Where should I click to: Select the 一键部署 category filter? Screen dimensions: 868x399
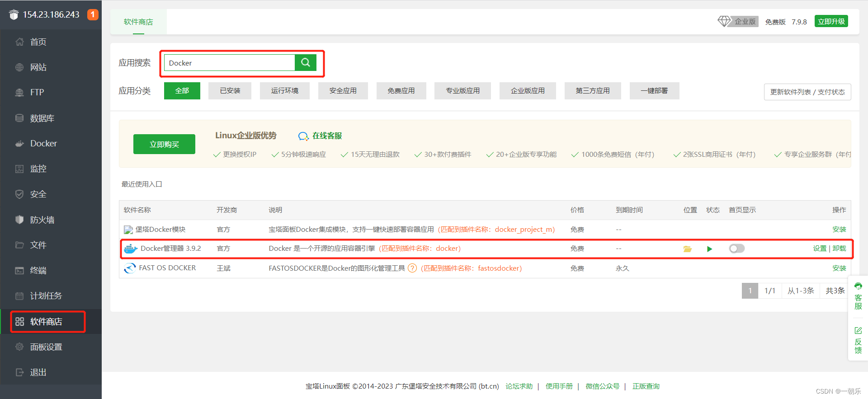tap(654, 91)
